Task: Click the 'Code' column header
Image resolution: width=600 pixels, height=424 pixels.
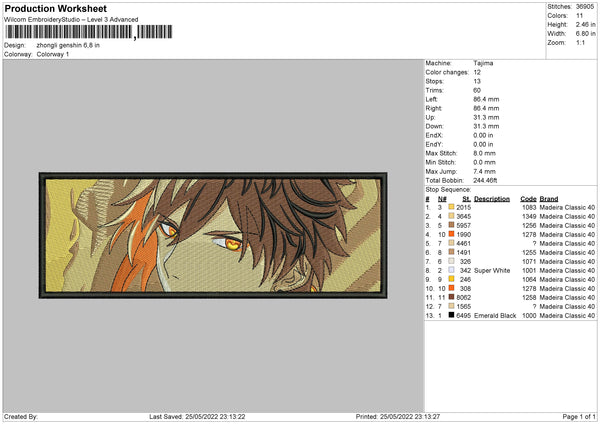Action: (528, 199)
